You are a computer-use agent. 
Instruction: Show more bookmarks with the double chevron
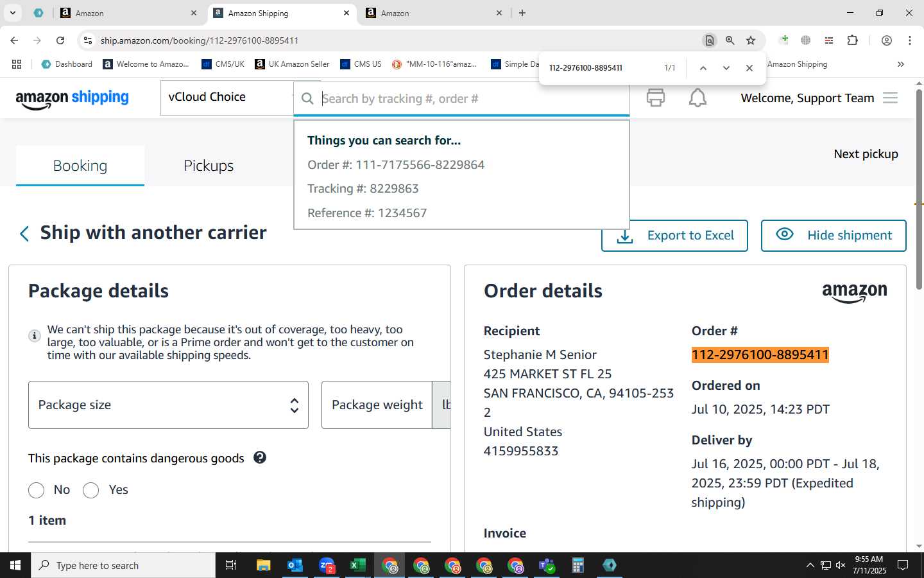coord(900,64)
